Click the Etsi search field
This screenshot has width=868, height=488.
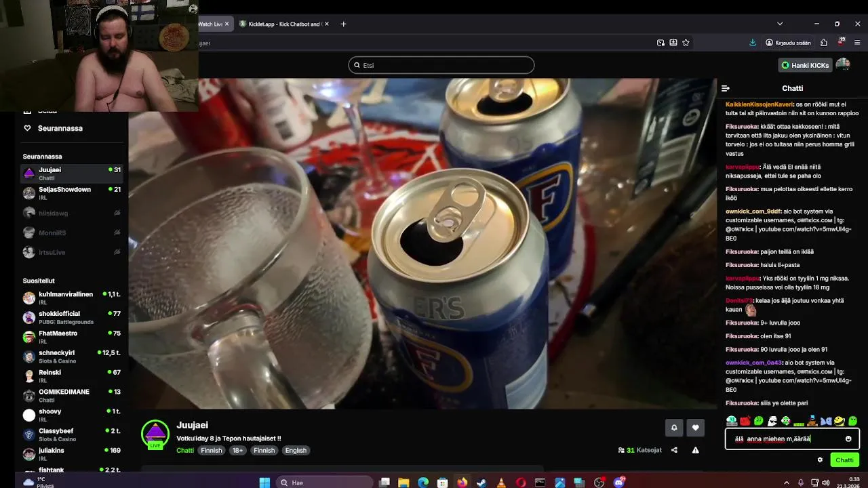click(x=441, y=65)
